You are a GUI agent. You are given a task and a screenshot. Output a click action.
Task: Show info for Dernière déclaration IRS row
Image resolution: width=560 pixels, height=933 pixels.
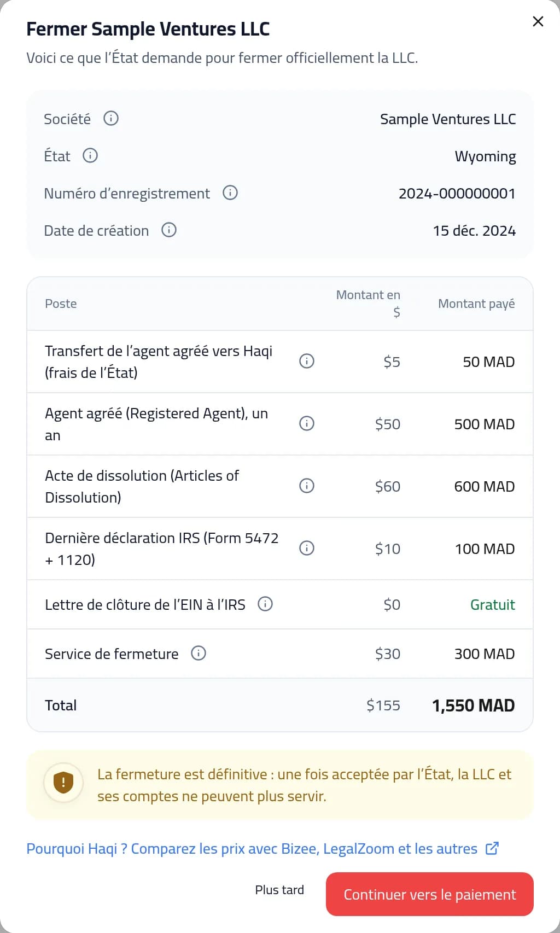point(307,548)
